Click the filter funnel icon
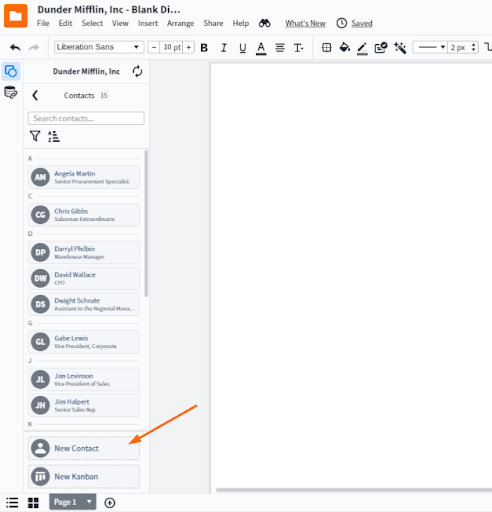This screenshot has width=492, height=512. 35,136
